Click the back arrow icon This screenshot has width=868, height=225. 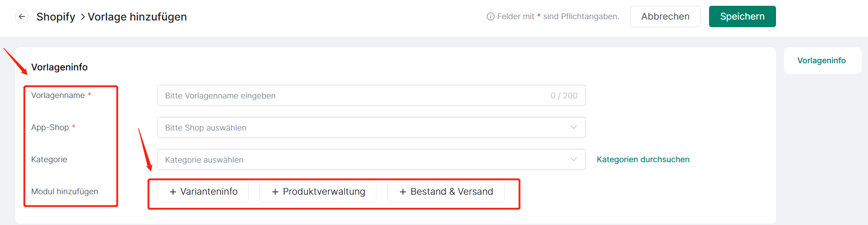[22, 16]
